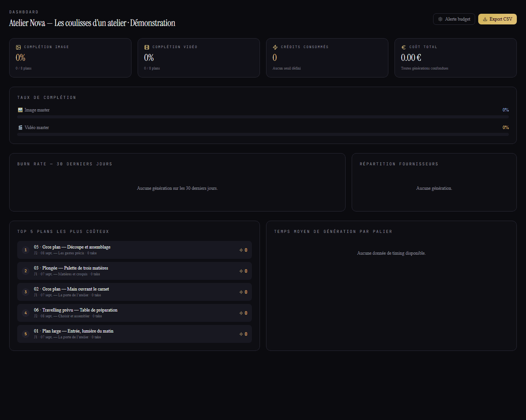Click the lightning icon in Crédits Consommés card
The height and width of the screenshot is (420, 526).
click(275, 47)
